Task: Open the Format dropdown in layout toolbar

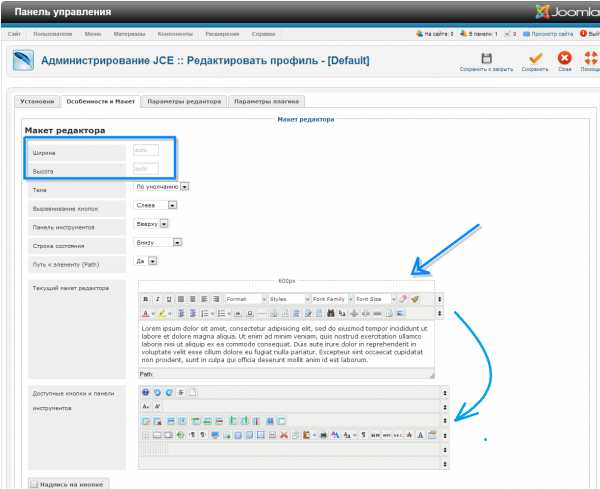Action: [x=246, y=299]
